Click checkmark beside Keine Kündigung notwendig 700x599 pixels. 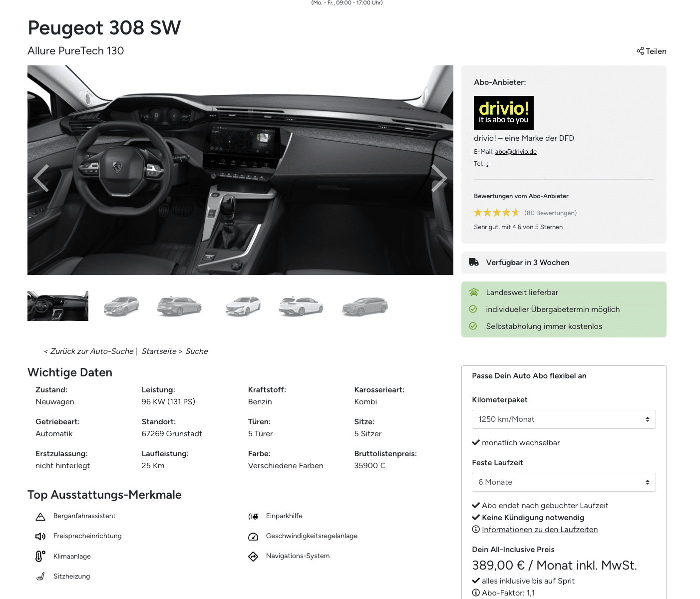[476, 517]
